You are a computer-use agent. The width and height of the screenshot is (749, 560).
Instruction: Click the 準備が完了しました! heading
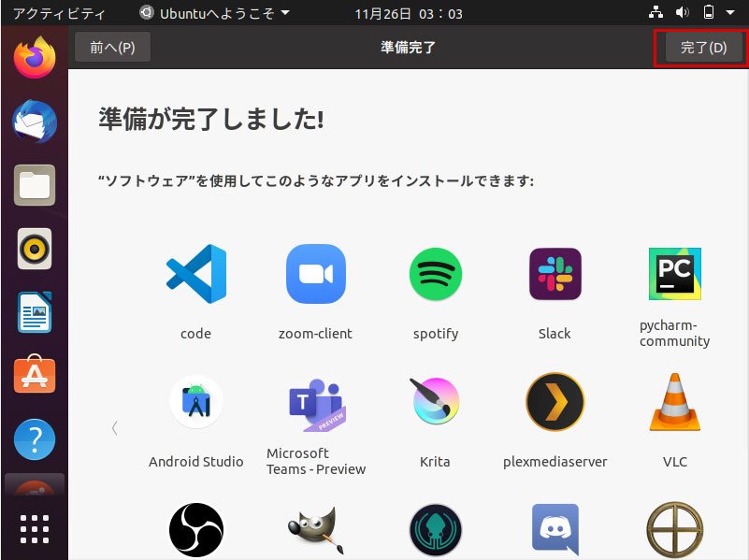point(211,119)
